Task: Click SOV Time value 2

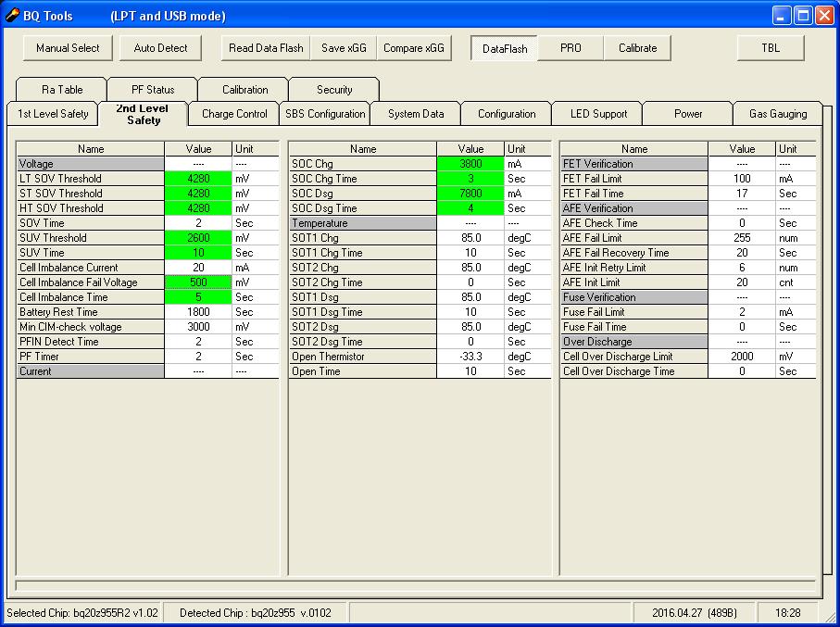Action: point(198,223)
